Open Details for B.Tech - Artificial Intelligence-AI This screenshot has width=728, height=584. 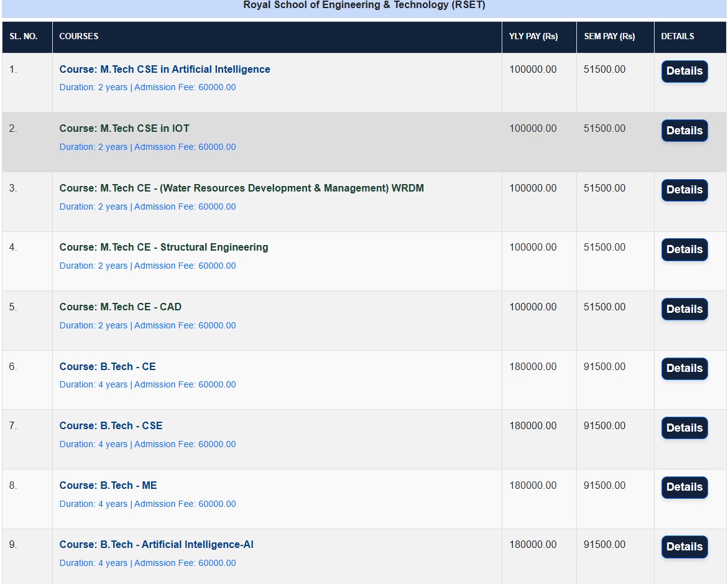pos(684,547)
